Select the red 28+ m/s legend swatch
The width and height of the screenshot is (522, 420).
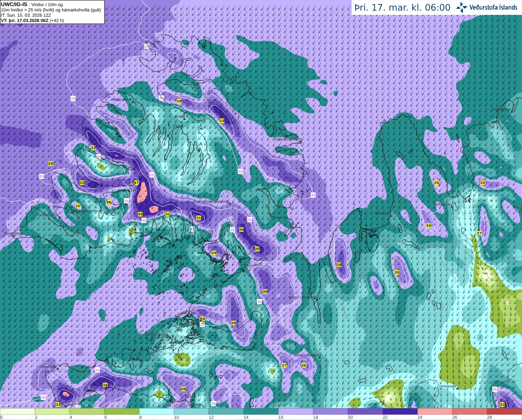(505, 411)
